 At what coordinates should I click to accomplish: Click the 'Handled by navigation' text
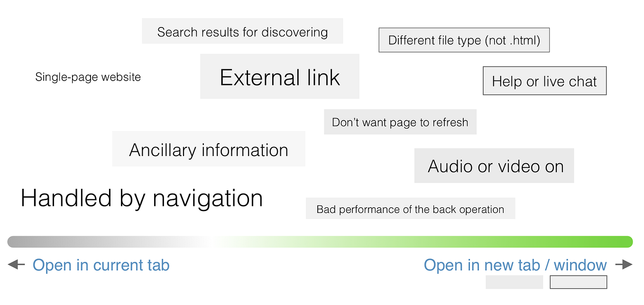pos(142,198)
